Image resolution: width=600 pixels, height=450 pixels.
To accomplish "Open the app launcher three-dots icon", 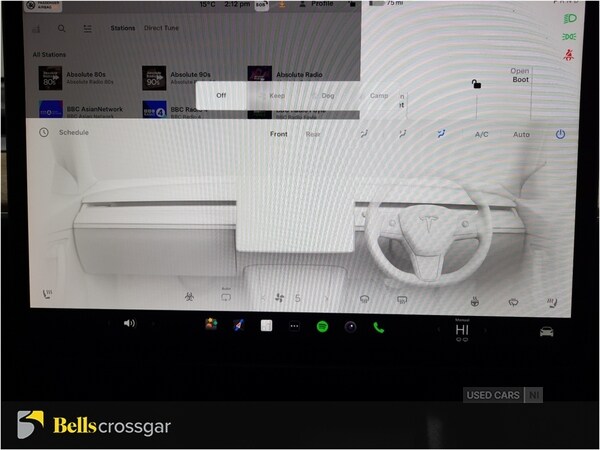I will (x=294, y=326).
